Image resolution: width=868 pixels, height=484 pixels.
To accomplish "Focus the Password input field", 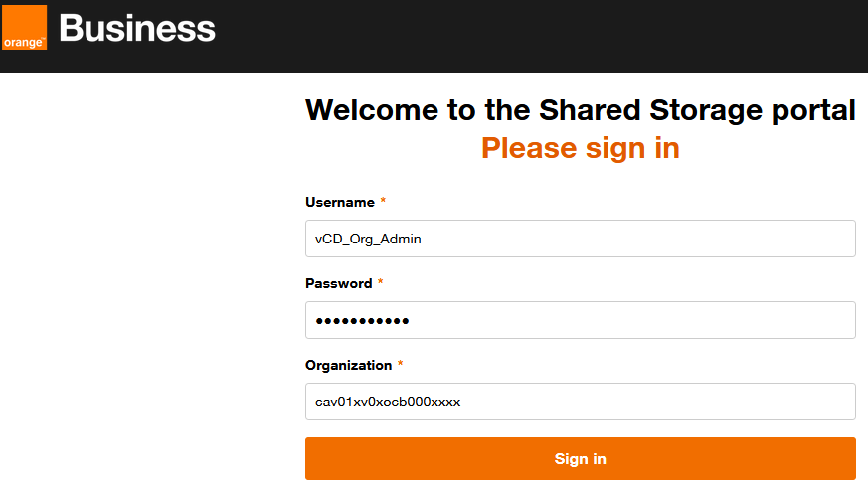I will (x=580, y=320).
